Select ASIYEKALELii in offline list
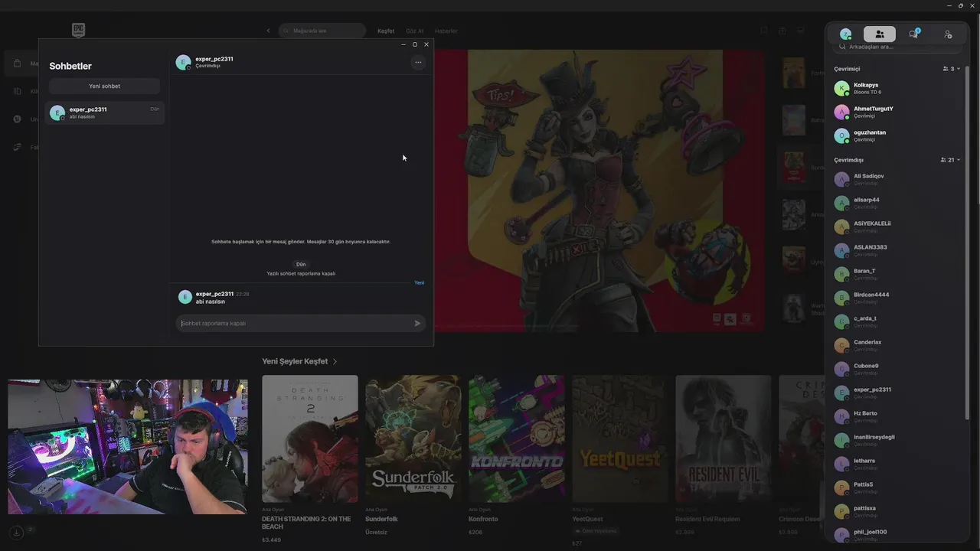Screen dimensions: 980x551 pos(897,227)
